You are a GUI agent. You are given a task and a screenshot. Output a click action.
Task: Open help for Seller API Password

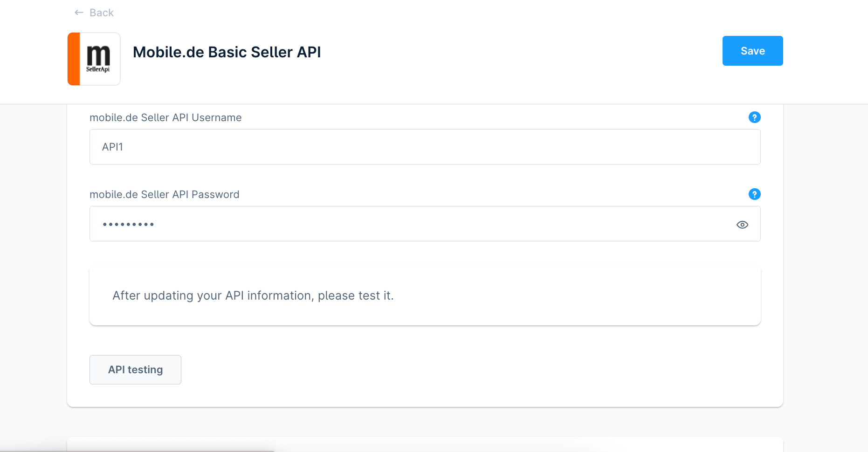(x=754, y=194)
